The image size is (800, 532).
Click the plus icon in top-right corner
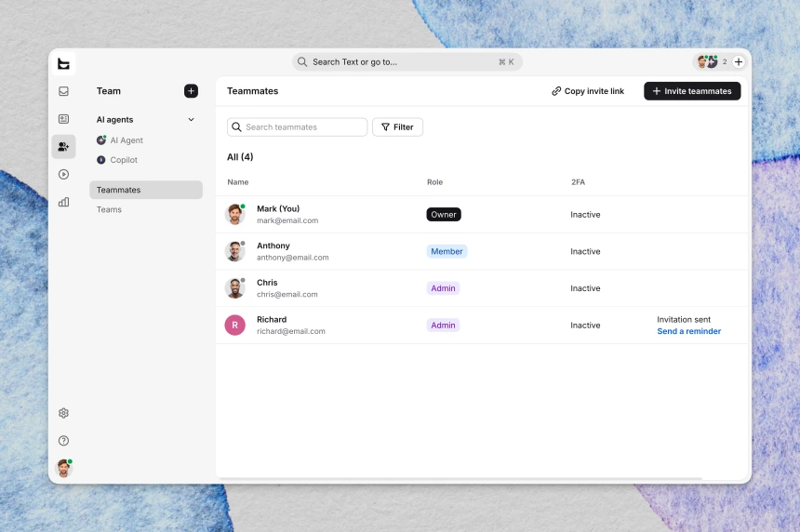point(739,61)
